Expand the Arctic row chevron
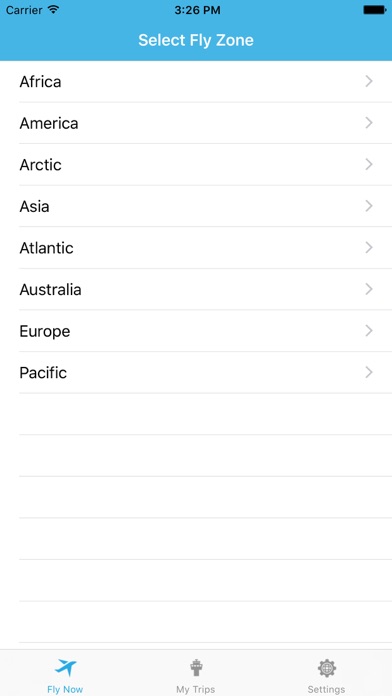Screen dimensions: 392x696 click(369, 165)
